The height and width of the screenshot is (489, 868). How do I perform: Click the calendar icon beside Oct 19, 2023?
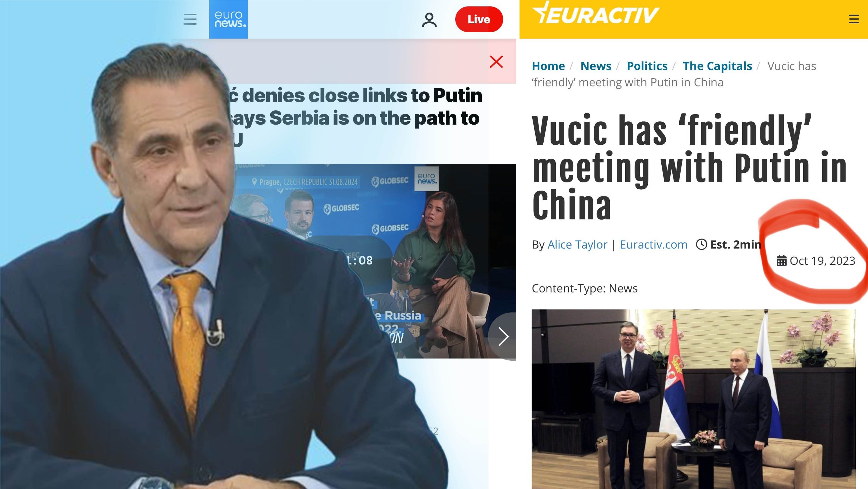click(781, 261)
